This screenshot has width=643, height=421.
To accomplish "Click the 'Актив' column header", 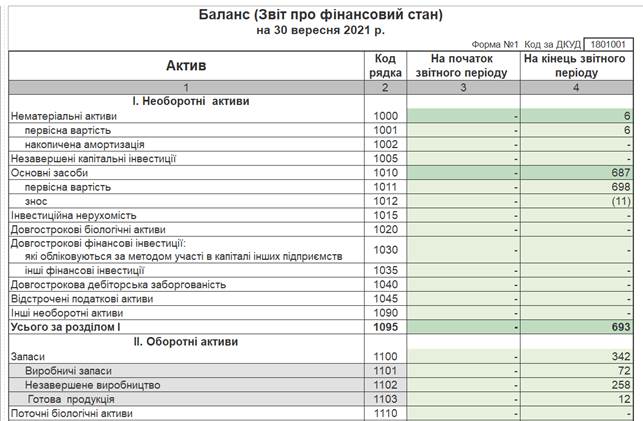I will coord(185,66).
